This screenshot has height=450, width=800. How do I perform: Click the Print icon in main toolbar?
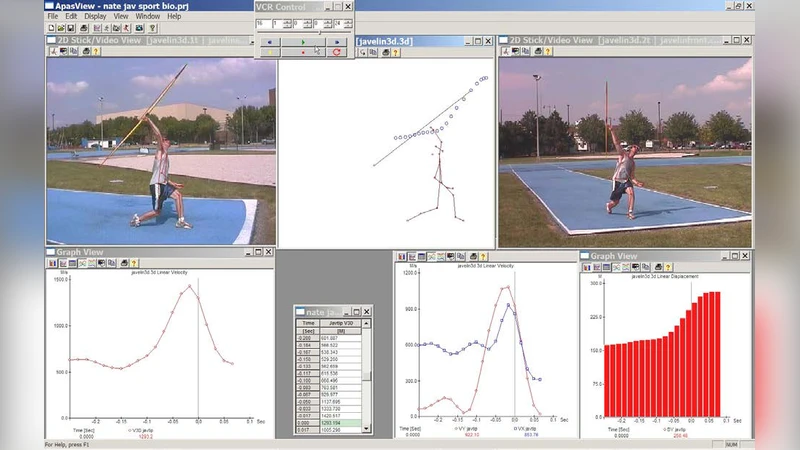[84, 28]
